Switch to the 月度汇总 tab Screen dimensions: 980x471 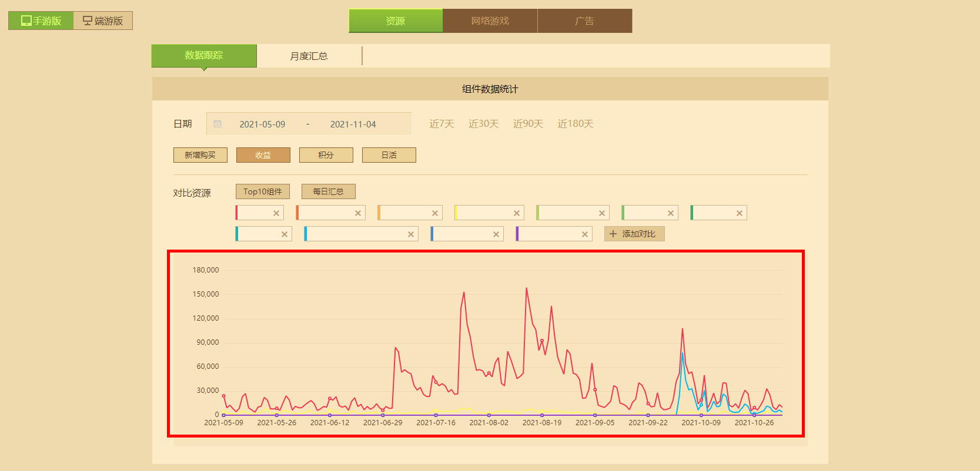309,56
